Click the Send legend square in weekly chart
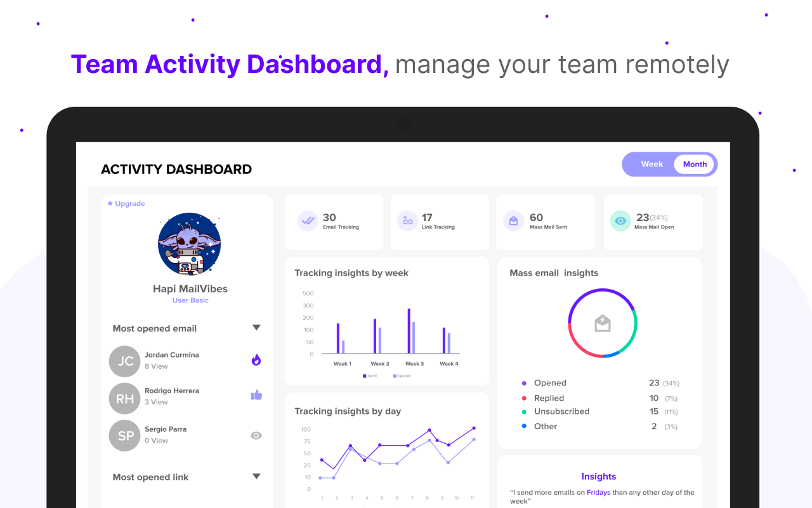The height and width of the screenshot is (508, 812). coord(365,376)
